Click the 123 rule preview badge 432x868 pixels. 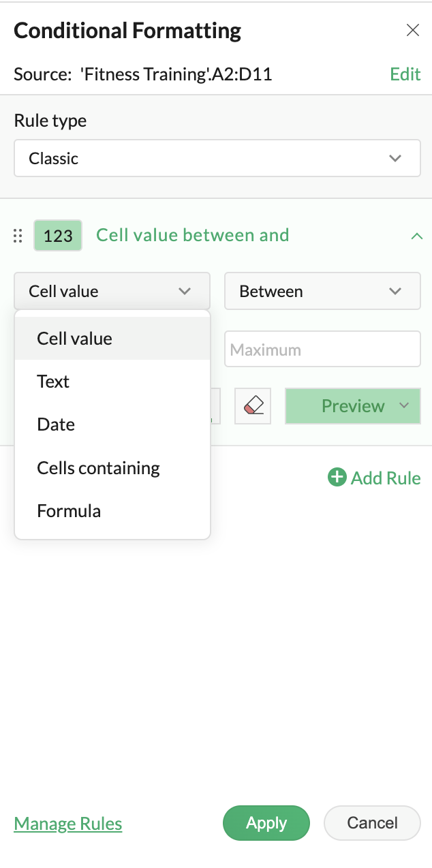[58, 236]
